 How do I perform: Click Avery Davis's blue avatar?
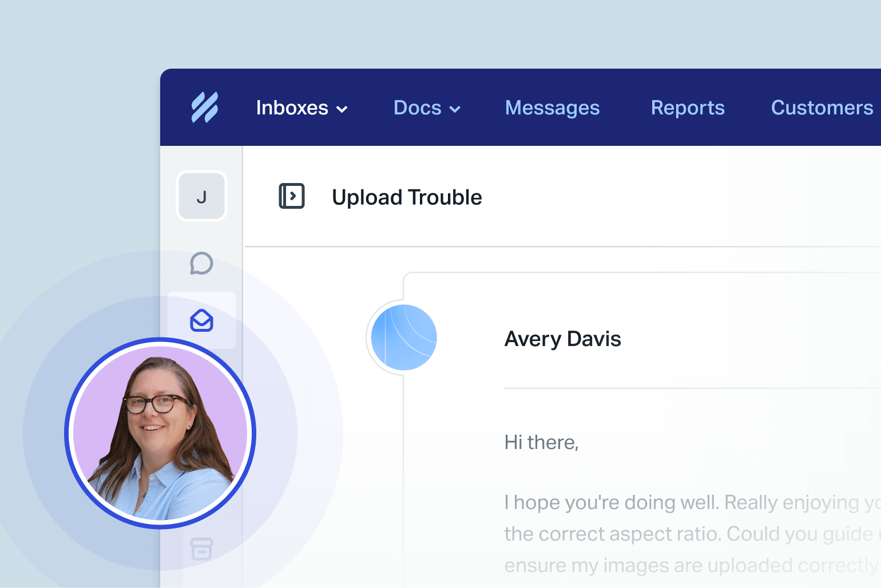coord(404,337)
